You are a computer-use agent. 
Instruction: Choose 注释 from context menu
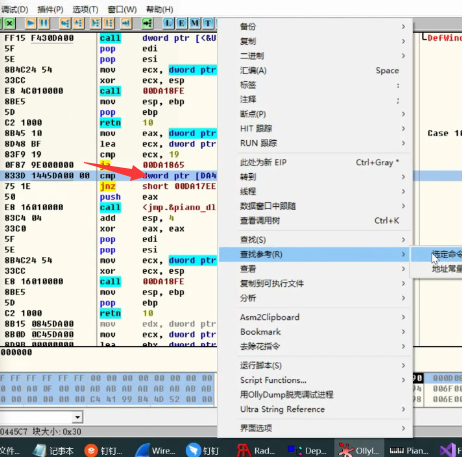pos(315,99)
